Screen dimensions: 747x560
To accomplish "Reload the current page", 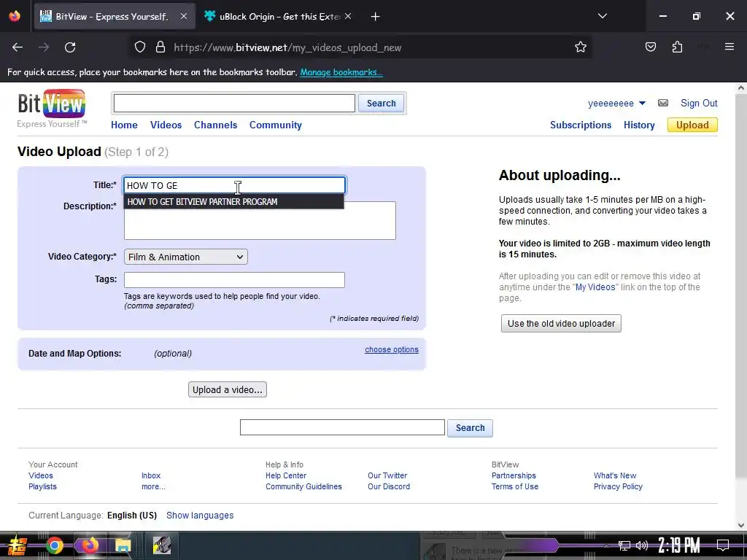I will 70,47.
